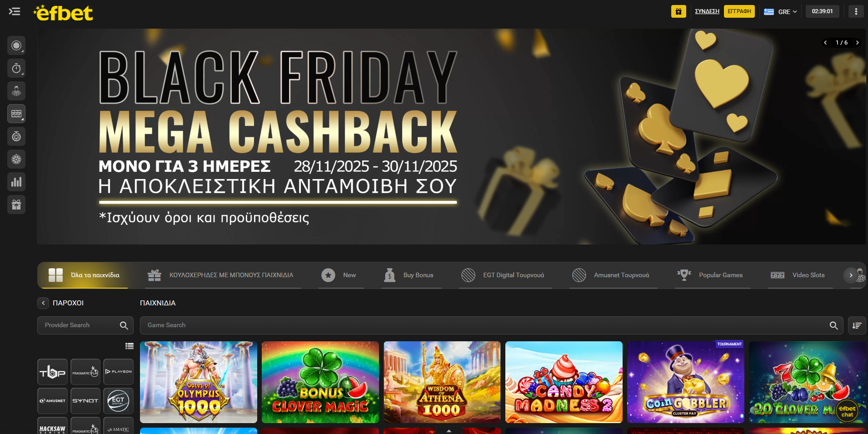This screenshot has height=434, width=868.
Task: Click the ΣΥΝΔΕΣΗ login link
Action: [707, 11]
